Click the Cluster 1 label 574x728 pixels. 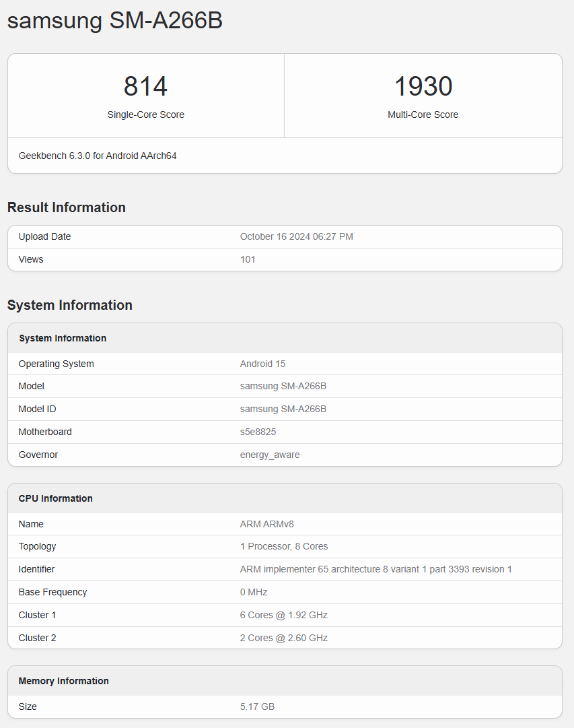(x=37, y=615)
